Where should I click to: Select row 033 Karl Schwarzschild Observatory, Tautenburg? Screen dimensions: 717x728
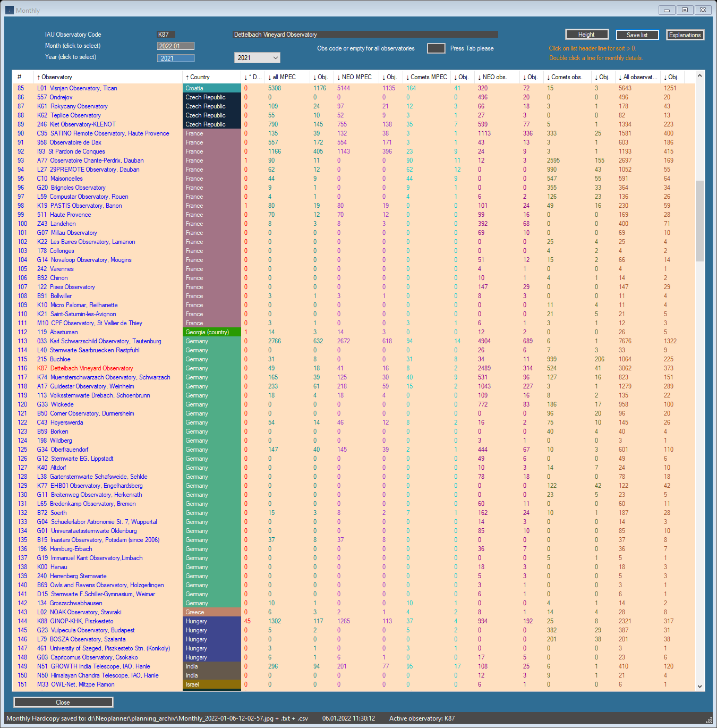pos(353,341)
